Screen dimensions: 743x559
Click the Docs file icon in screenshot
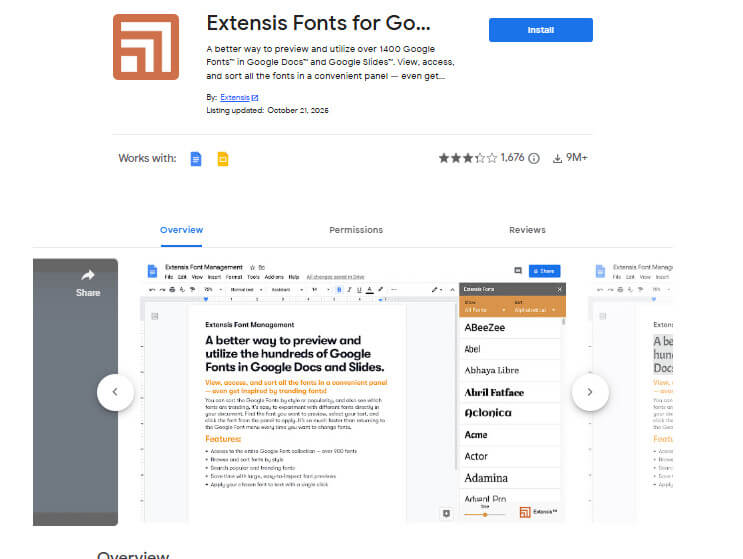point(152,271)
